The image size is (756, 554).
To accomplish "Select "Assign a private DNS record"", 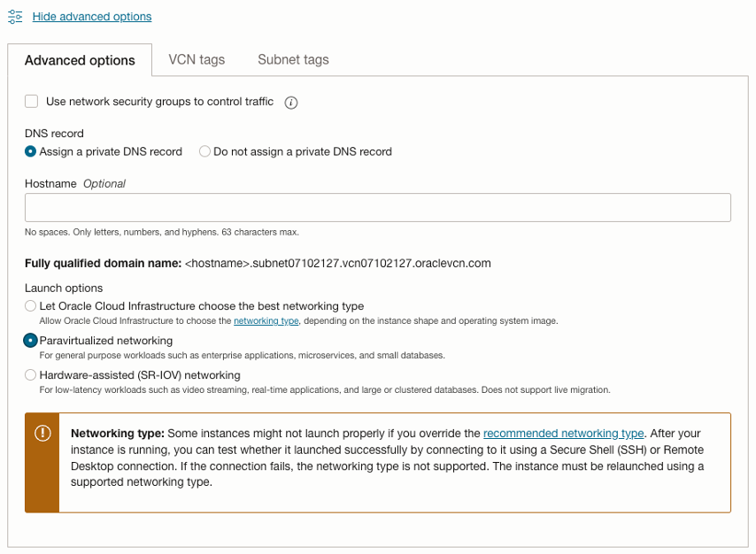I will (30, 151).
